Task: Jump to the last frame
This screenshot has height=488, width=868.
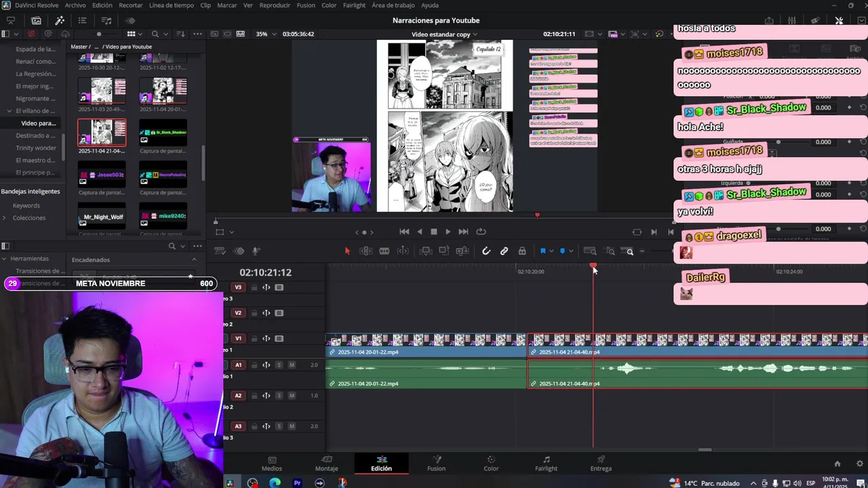Action: [463, 232]
